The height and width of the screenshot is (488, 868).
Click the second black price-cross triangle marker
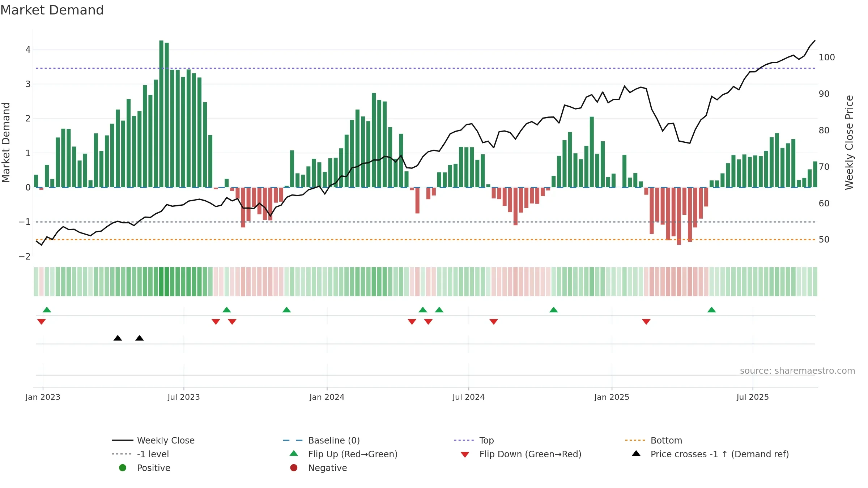click(140, 338)
